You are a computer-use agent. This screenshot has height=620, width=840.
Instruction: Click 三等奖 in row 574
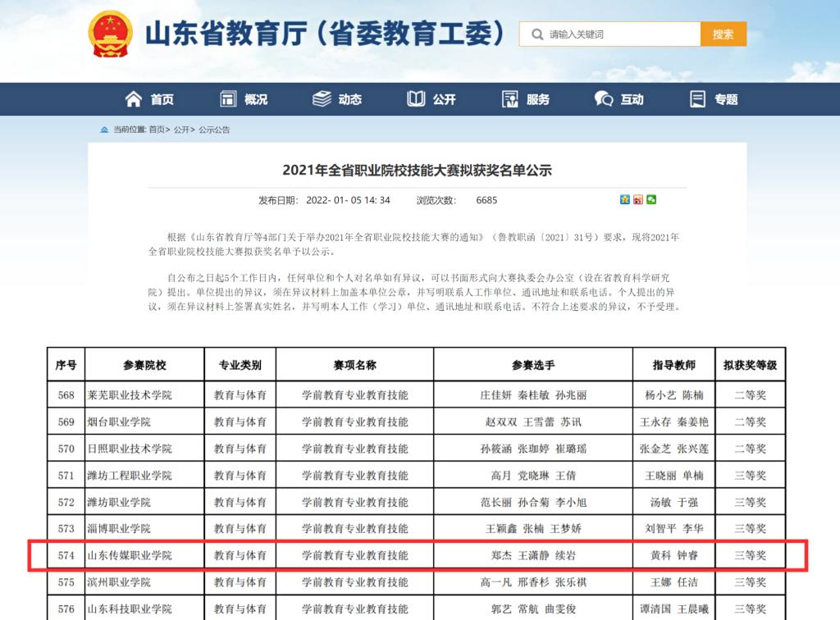[x=750, y=555]
